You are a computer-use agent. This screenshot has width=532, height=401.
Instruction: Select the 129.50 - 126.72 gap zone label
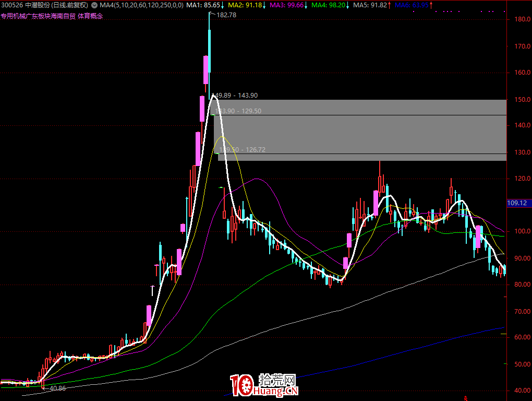[x=243, y=149]
